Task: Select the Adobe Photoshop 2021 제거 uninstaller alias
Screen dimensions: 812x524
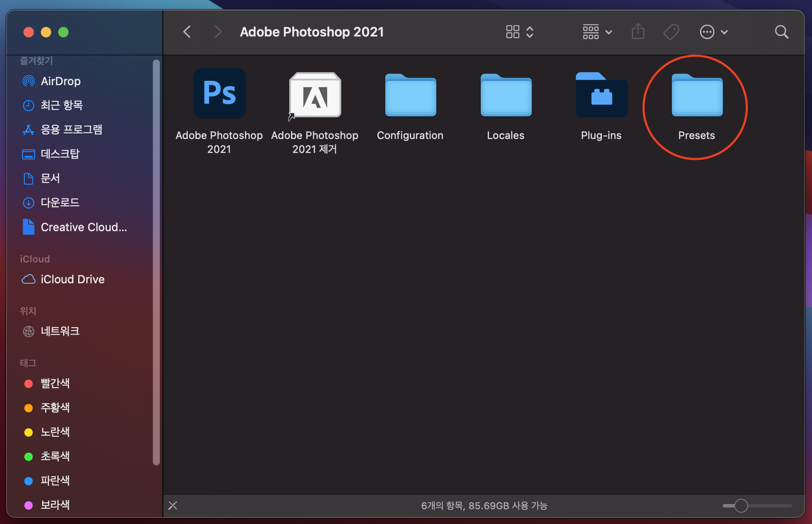Action: 315,96
